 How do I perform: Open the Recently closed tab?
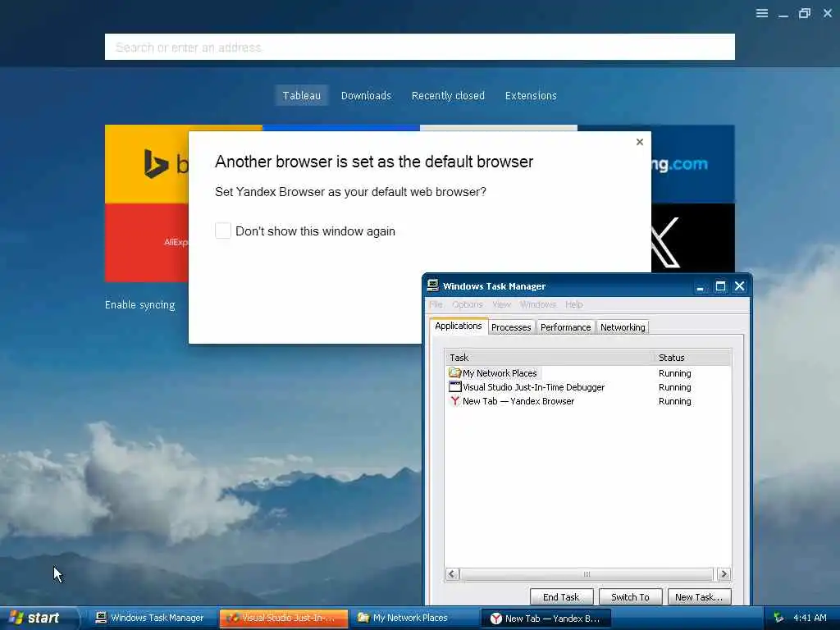click(448, 95)
